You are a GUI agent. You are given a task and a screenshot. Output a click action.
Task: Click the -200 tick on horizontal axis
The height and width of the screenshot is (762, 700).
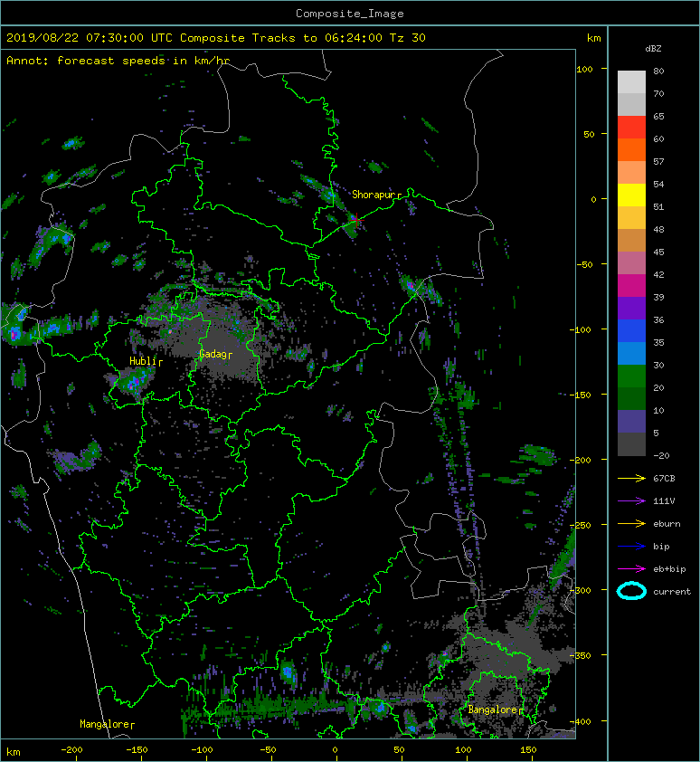point(71,750)
